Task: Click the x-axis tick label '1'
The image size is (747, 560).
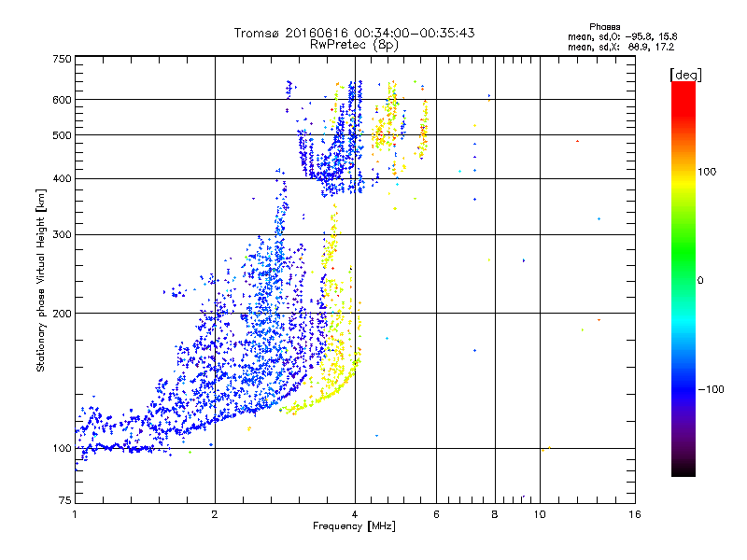Action: [x=75, y=514]
